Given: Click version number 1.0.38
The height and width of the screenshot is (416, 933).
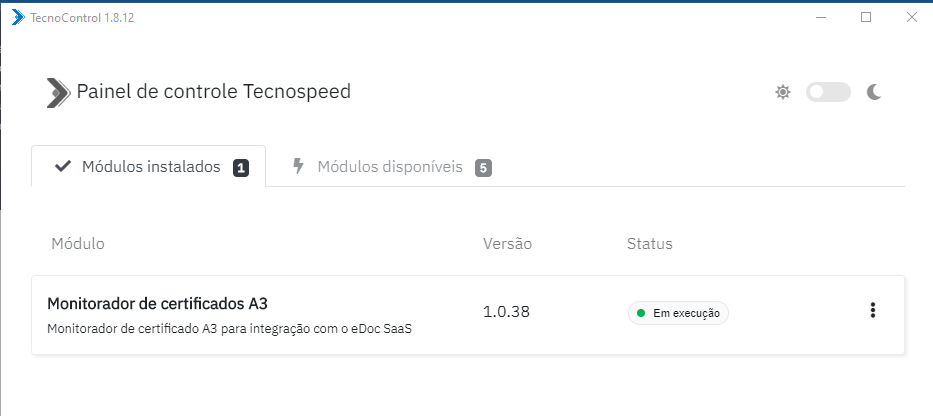Looking at the screenshot, I should coord(506,311).
